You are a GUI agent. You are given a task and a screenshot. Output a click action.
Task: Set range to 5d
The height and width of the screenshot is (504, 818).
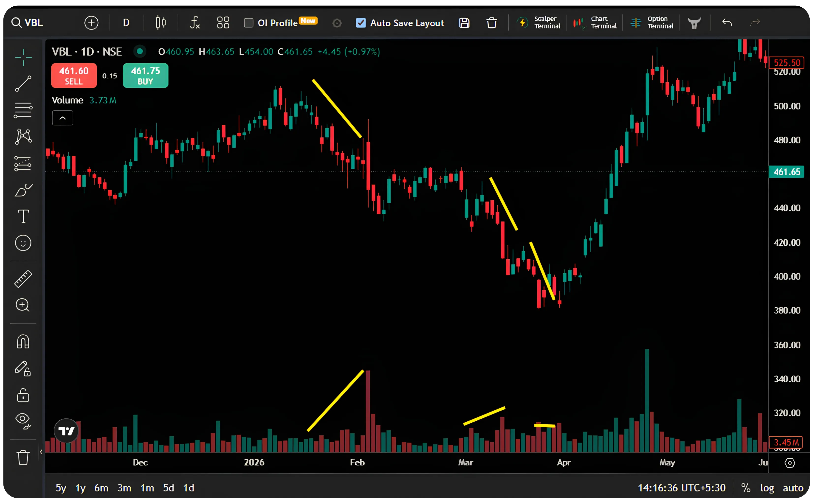168,489
